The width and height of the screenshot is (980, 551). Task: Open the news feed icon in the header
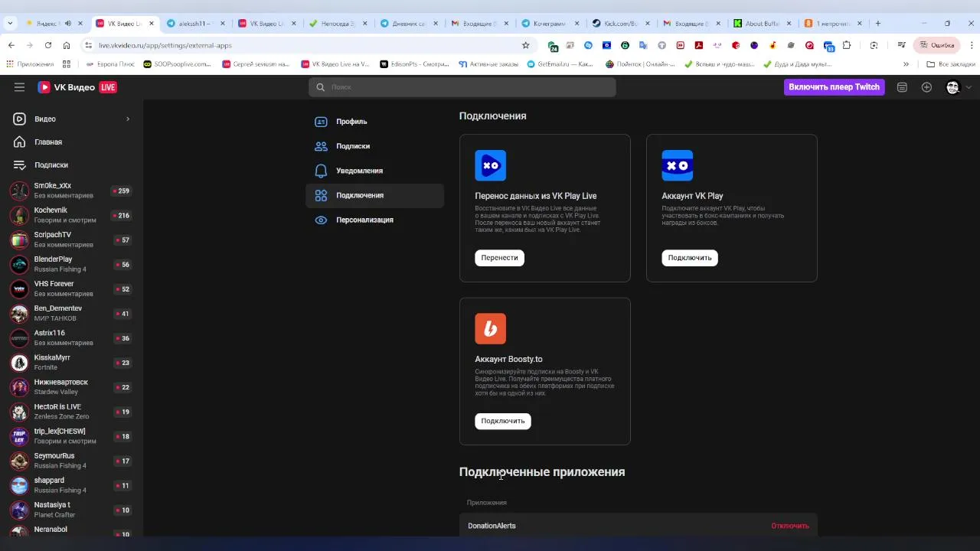902,87
